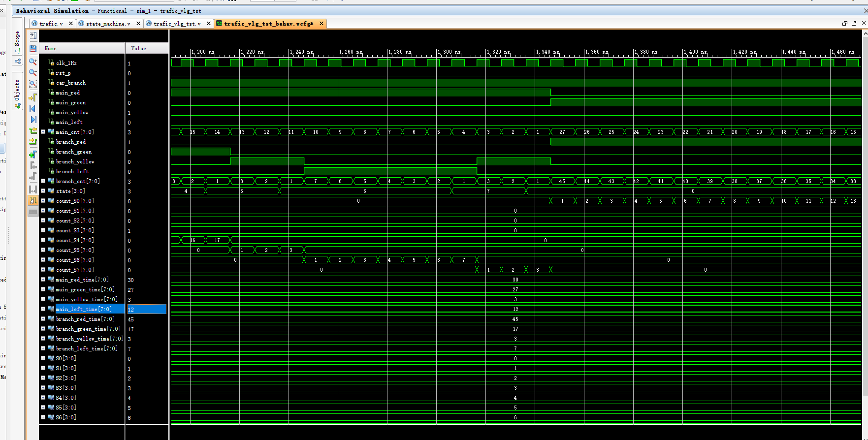Expand the main_cnt[7:0] bus
868x440 pixels.
[x=43, y=132]
